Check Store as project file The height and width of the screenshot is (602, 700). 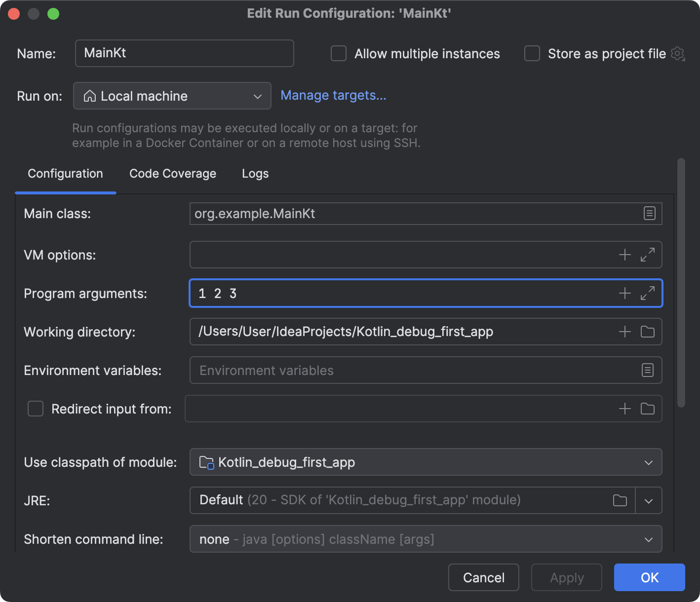(532, 53)
